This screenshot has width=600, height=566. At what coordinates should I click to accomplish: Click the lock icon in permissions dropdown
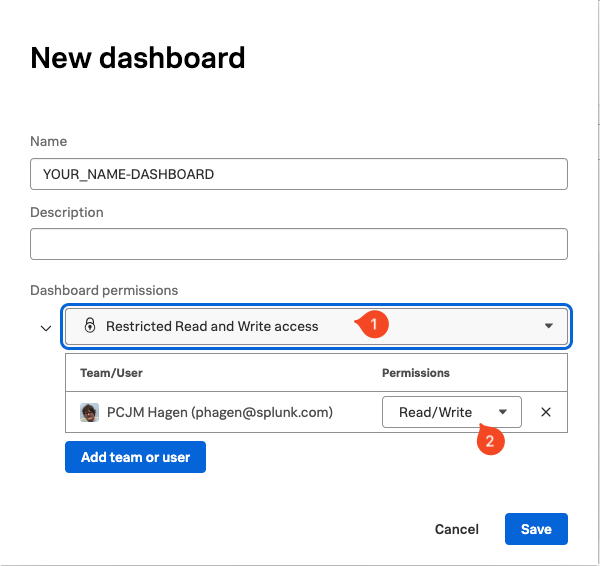click(89, 326)
